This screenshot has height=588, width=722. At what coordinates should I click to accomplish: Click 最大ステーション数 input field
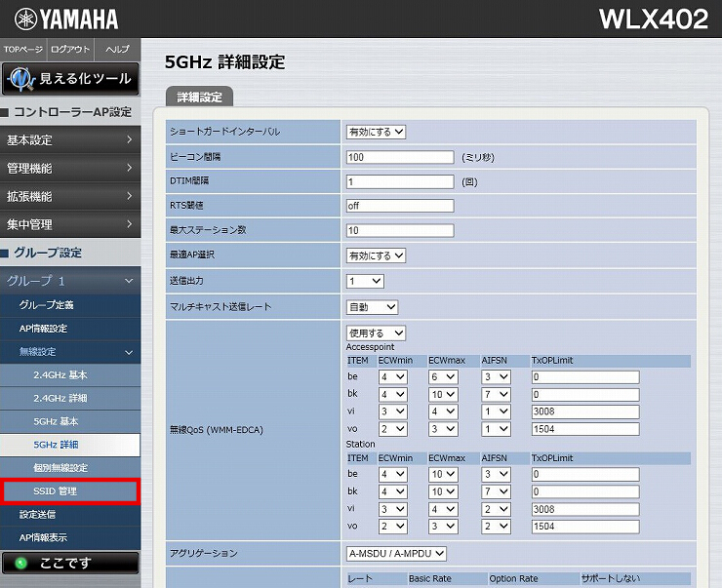pos(400,230)
